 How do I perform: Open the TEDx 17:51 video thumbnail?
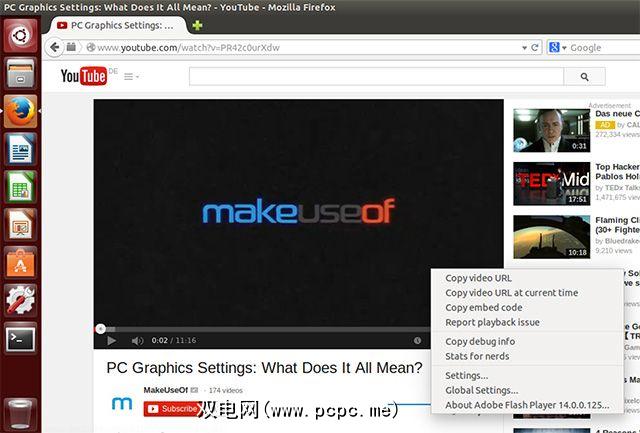click(x=551, y=184)
